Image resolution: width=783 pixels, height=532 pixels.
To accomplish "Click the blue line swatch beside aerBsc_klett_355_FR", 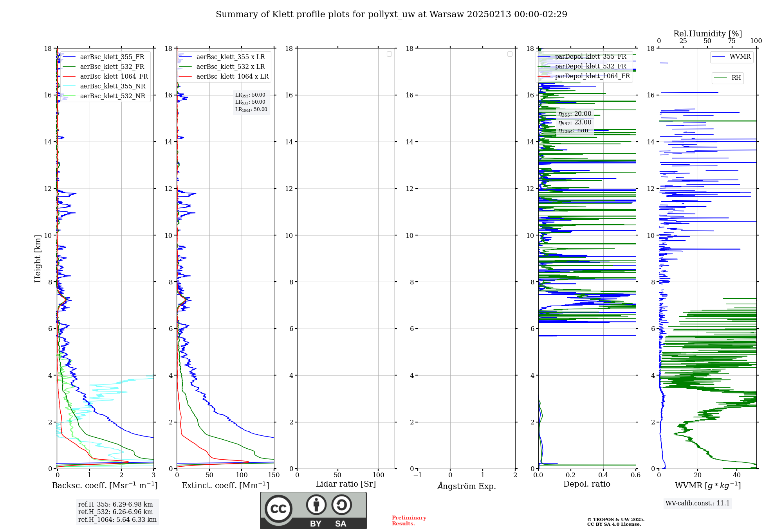I will pyautogui.click(x=69, y=57).
